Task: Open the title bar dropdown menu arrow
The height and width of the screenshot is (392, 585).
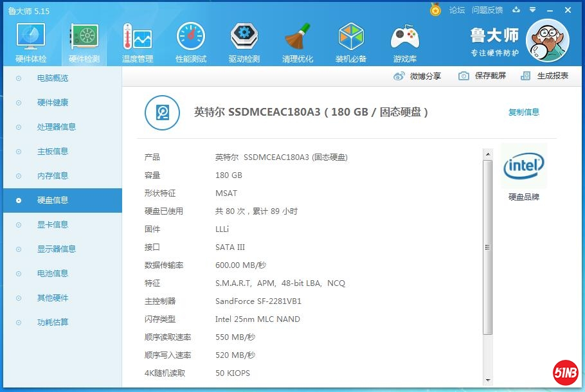Action: (532, 10)
